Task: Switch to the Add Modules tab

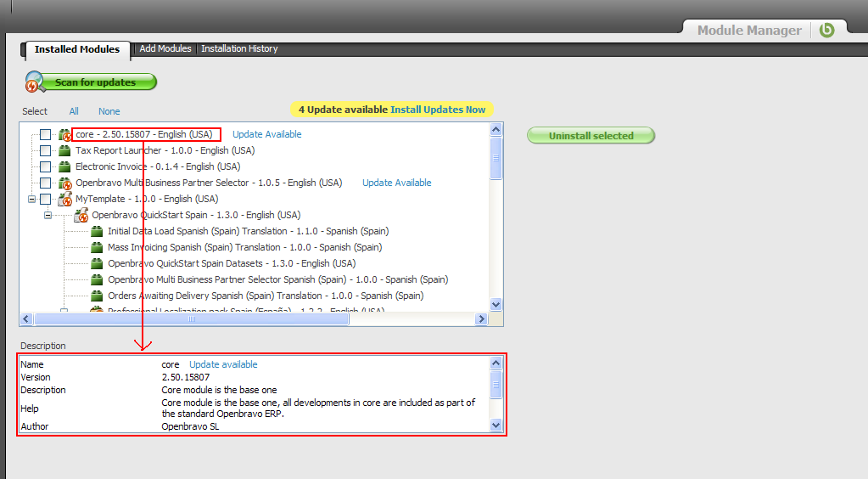Action: point(165,48)
